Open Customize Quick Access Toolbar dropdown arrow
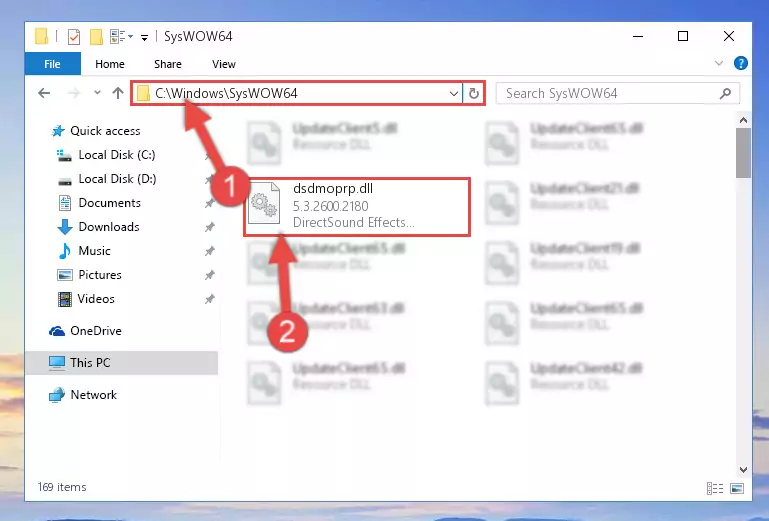769x521 pixels. tap(144, 37)
